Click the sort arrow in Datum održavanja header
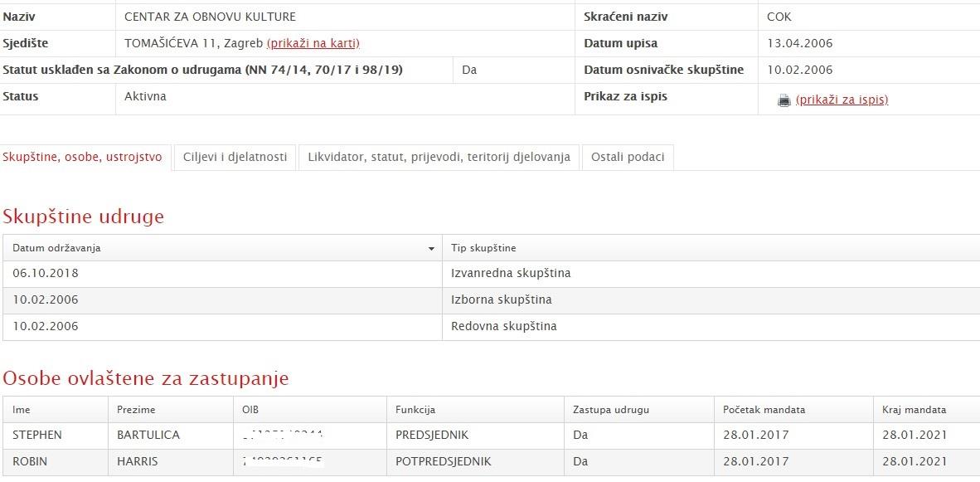The height and width of the screenshot is (482, 980). pos(431,249)
